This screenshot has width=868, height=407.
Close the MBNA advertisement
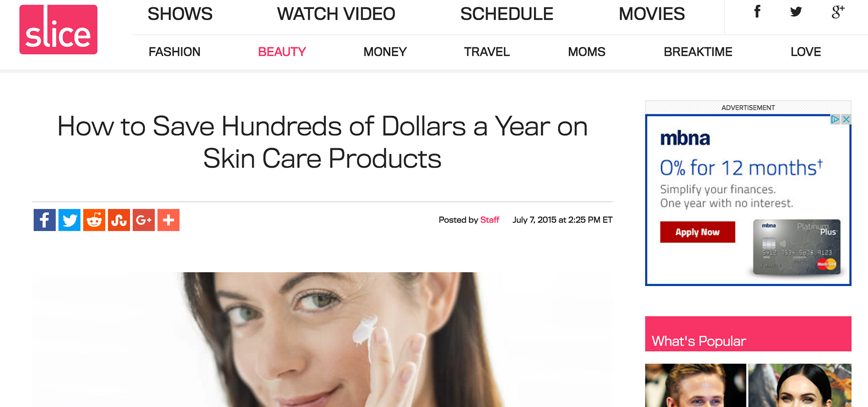(846, 119)
